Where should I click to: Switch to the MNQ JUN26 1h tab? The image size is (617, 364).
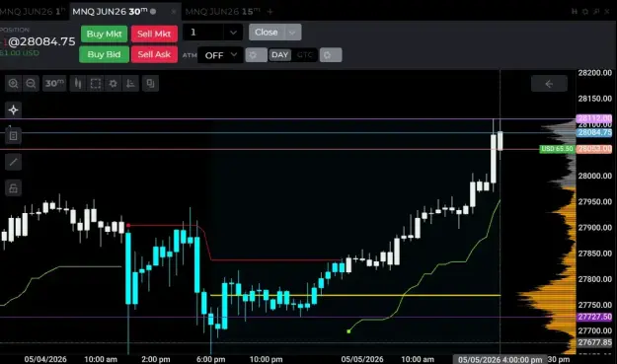(x=33, y=12)
